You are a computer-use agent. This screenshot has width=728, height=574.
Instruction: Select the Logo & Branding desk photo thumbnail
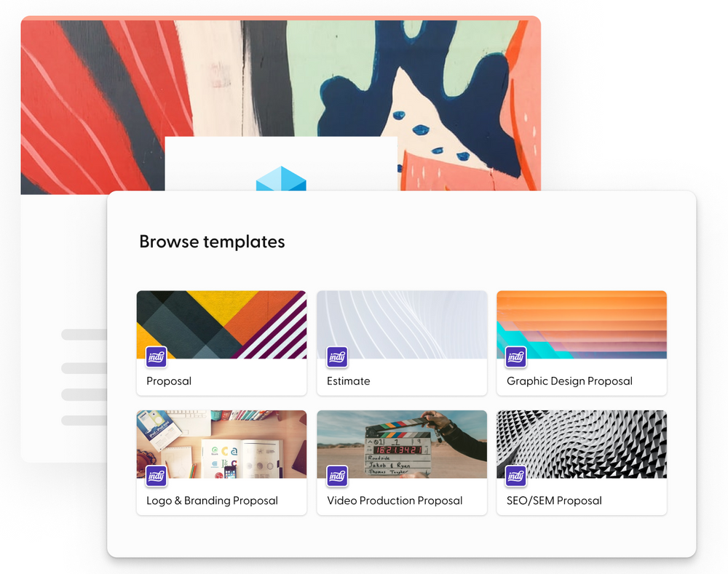point(221,444)
